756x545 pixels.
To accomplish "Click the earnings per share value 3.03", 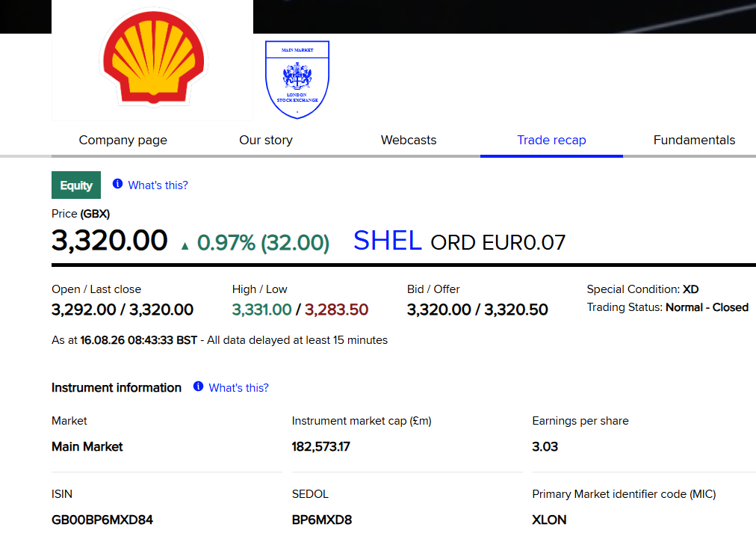I will click(x=545, y=446).
